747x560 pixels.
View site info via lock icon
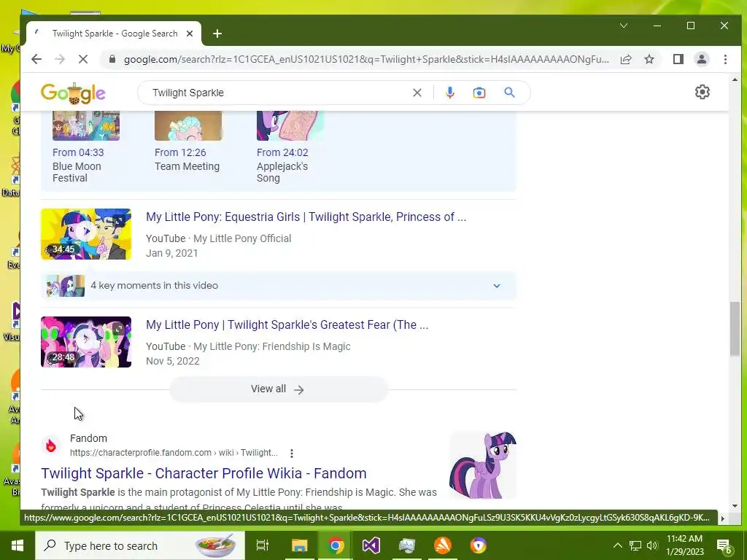coord(112,59)
